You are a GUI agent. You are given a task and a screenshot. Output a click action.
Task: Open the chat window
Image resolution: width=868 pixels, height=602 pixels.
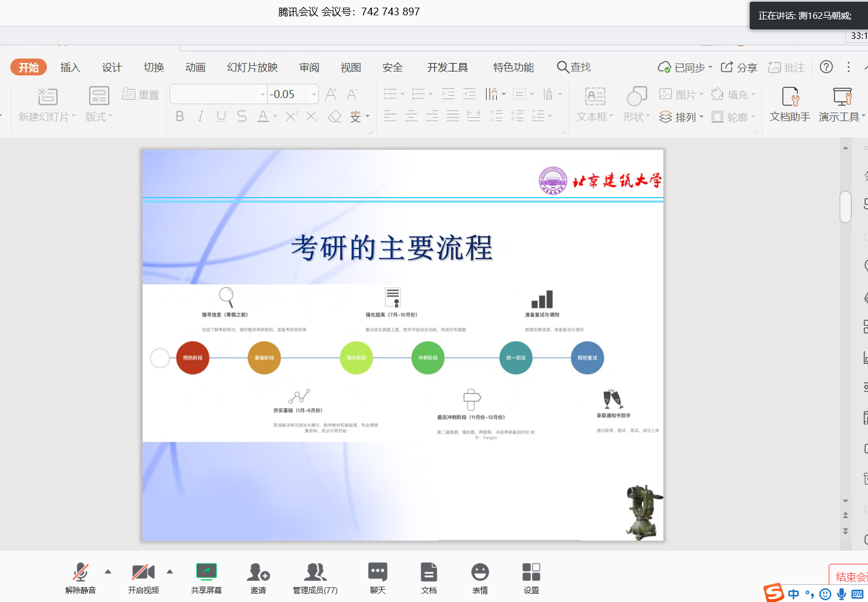click(x=377, y=577)
